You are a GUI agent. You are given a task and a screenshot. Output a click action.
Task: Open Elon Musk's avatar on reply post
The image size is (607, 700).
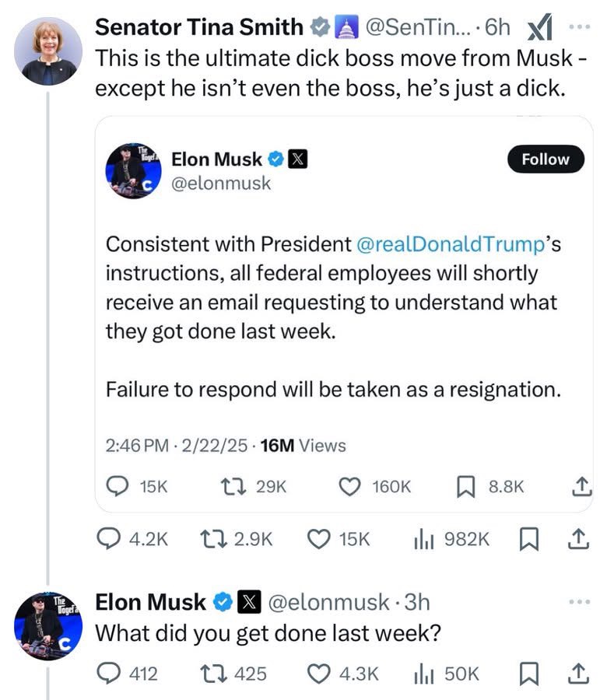pyautogui.click(x=47, y=626)
